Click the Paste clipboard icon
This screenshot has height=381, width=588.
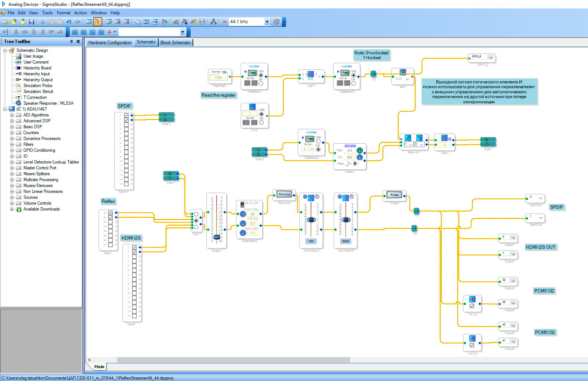[x=60, y=22]
